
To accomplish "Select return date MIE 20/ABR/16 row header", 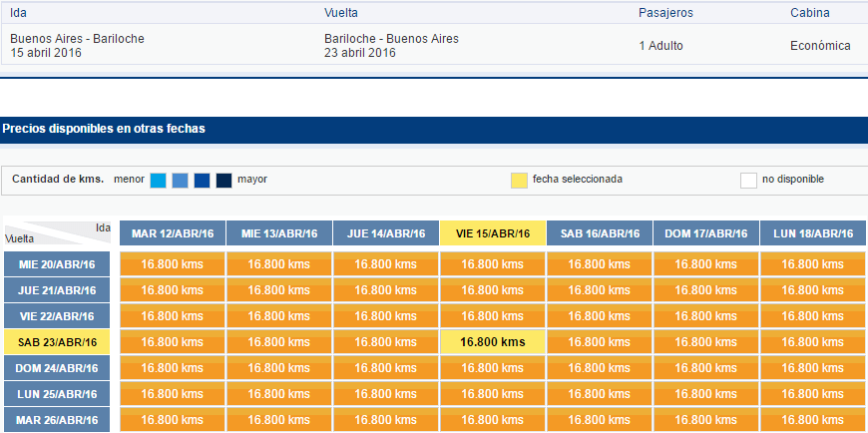I will [x=57, y=264].
